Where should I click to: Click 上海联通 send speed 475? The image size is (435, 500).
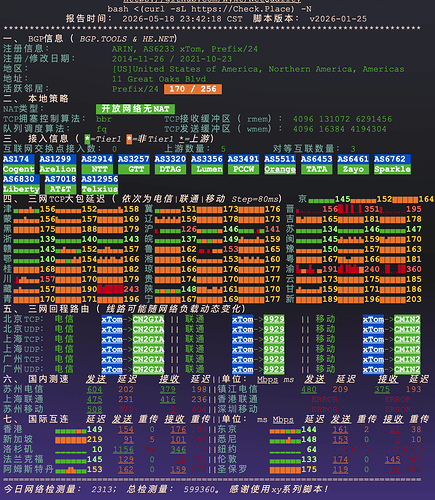95,399
